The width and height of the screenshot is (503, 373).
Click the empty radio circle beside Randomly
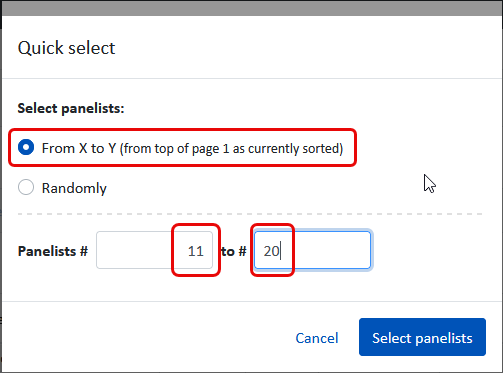26,187
